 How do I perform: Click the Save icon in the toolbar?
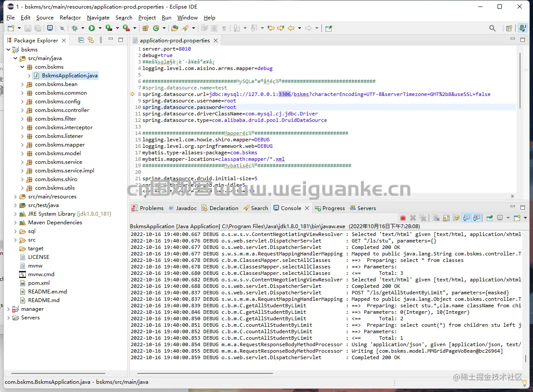coord(28,28)
